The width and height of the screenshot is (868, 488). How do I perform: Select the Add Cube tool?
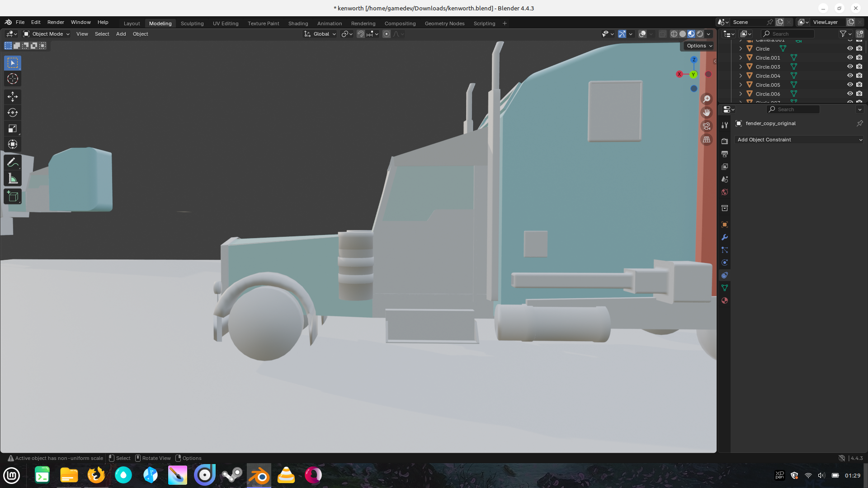click(13, 197)
